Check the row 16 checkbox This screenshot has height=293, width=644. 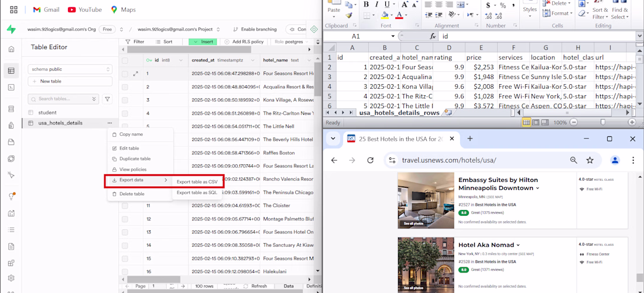click(x=125, y=272)
